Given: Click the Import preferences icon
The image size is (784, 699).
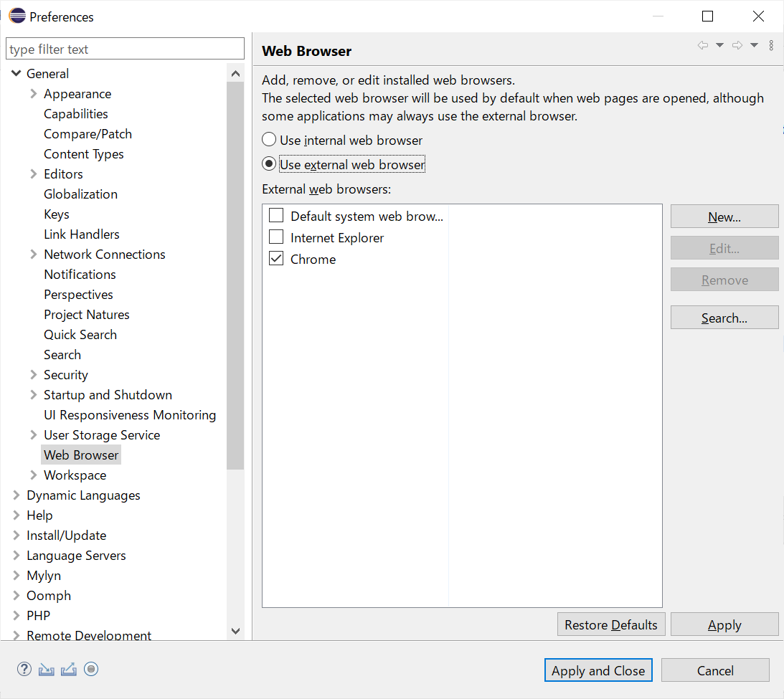Looking at the screenshot, I should 47,670.
